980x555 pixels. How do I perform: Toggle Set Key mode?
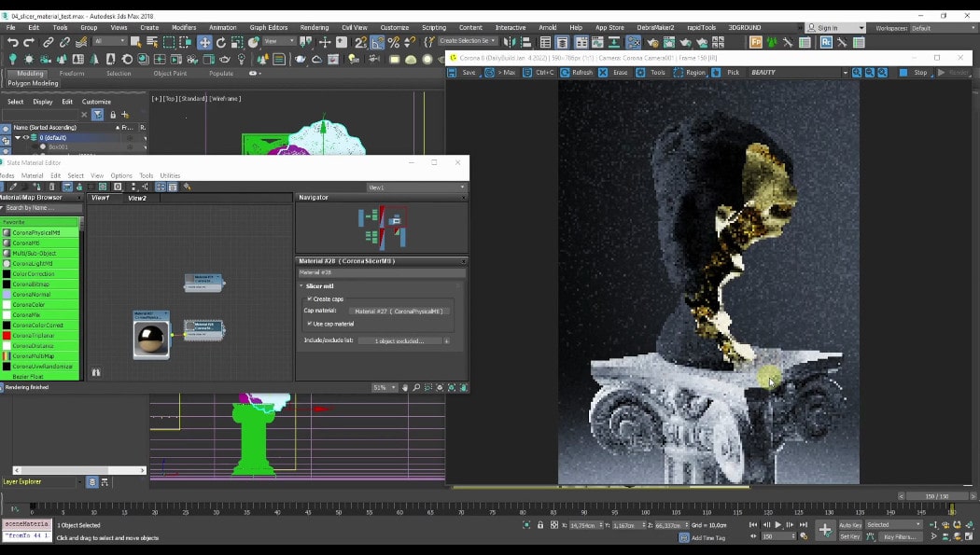tap(850, 536)
